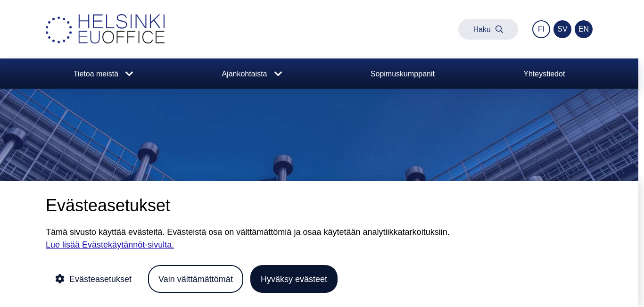Switch language to Swedish SV
This screenshot has height=307, width=644.
(562, 29)
